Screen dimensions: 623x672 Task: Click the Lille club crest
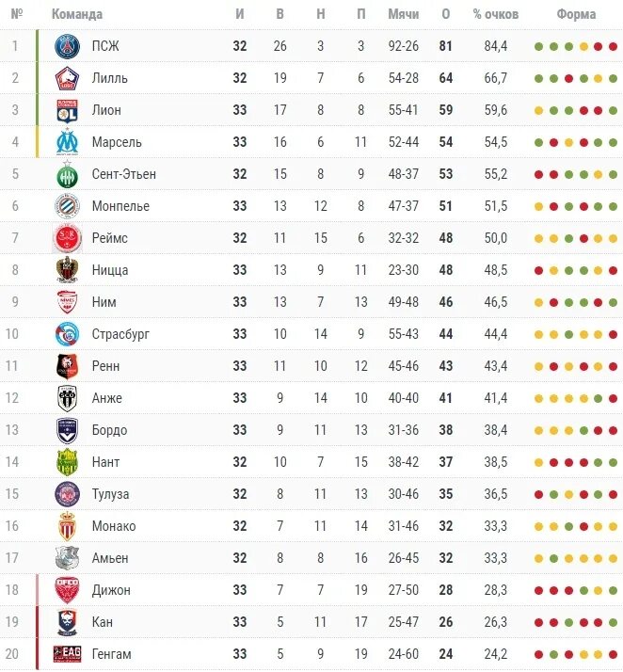(67, 78)
